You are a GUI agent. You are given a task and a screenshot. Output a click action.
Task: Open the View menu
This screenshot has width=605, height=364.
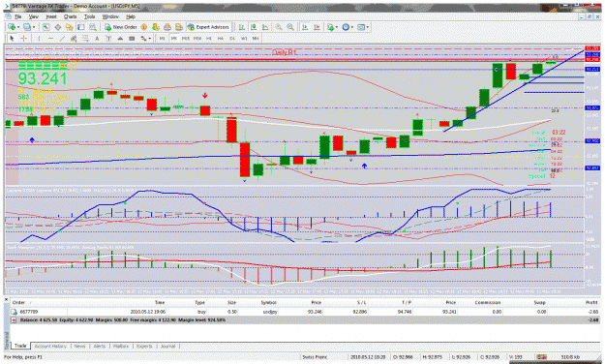(x=34, y=16)
